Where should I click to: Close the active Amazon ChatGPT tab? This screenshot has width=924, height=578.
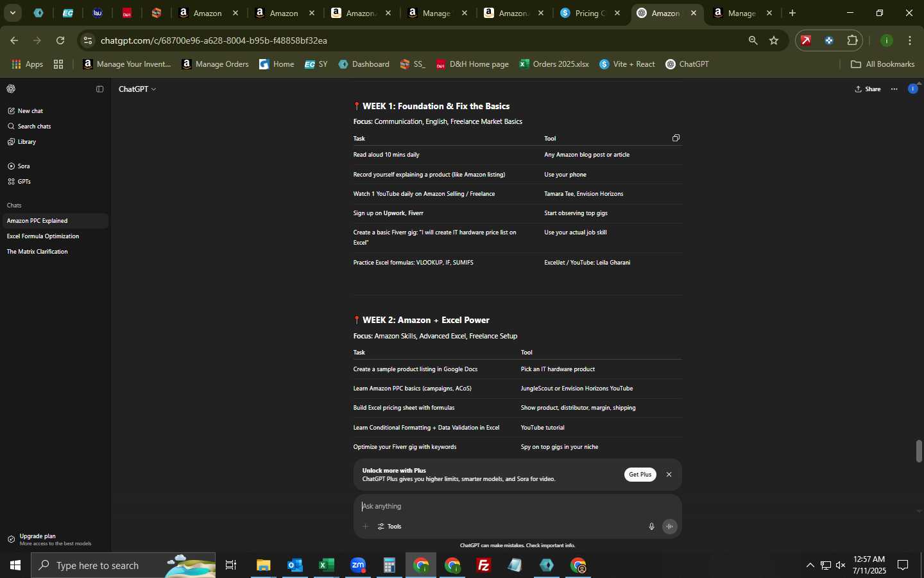pyautogui.click(x=693, y=13)
